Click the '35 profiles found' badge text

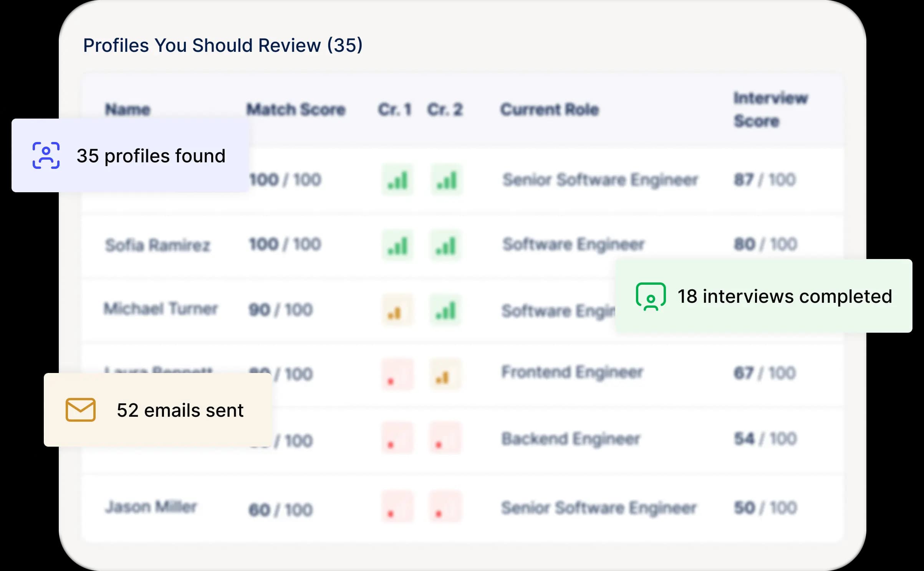tap(151, 156)
